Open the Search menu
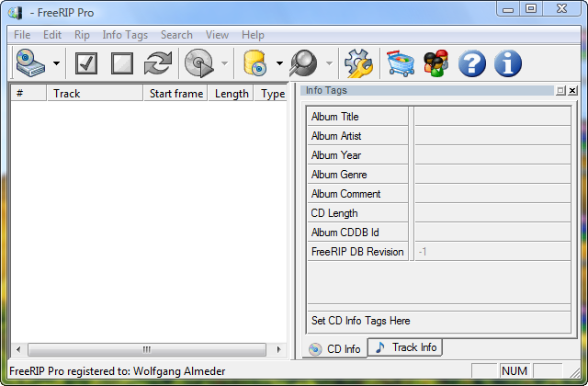 tap(176, 35)
